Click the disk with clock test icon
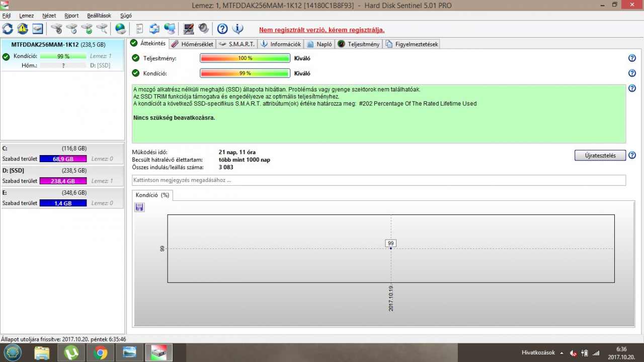Viewport: 644px width, 362px height. 72,29
